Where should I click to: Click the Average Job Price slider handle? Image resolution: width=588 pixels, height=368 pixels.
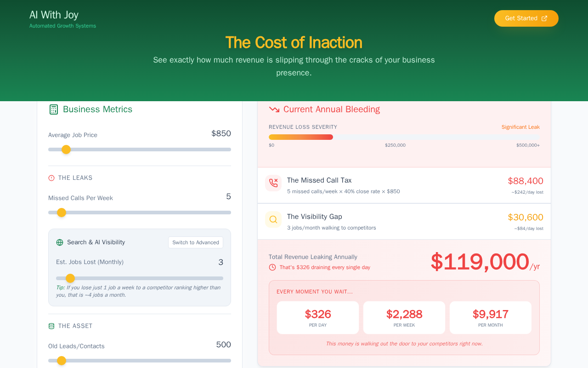(x=66, y=149)
